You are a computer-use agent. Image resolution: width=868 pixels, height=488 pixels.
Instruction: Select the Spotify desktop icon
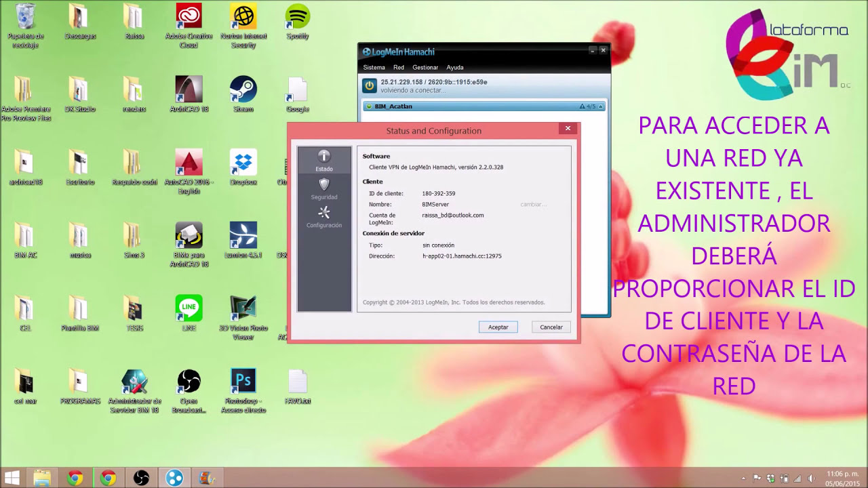click(x=298, y=22)
